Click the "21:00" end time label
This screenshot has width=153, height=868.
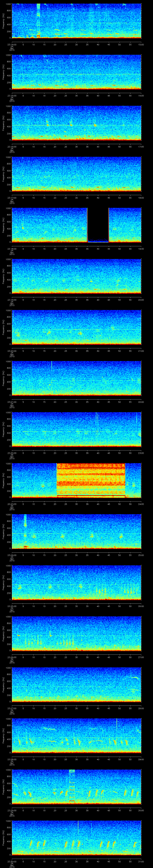(141, 351)
